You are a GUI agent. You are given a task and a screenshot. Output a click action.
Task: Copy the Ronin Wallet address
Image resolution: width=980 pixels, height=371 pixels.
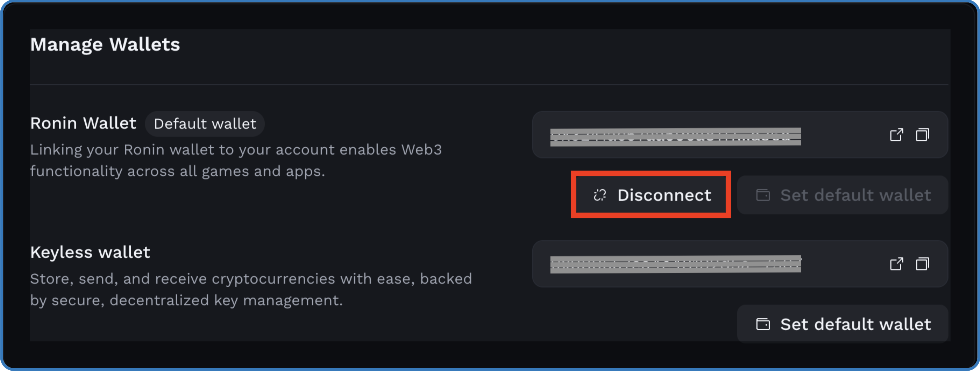(922, 135)
